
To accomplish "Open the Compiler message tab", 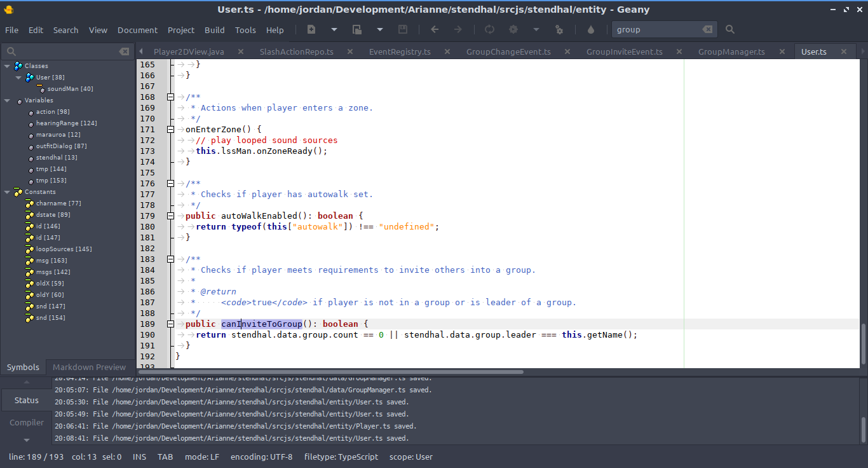I will [x=27, y=422].
